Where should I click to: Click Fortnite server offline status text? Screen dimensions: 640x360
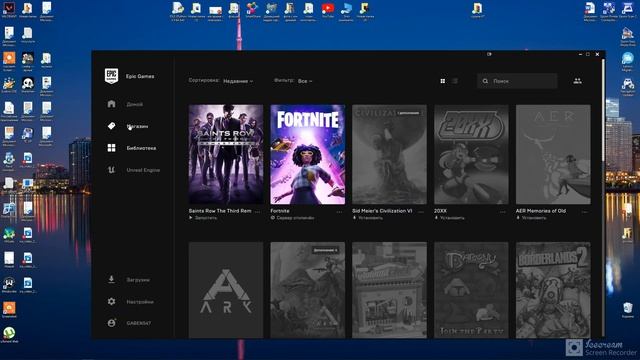(292, 218)
